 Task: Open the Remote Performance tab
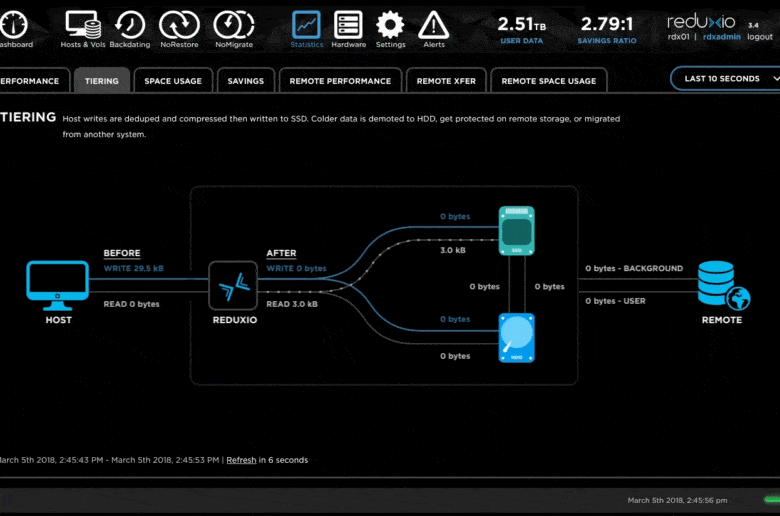click(340, 81)
